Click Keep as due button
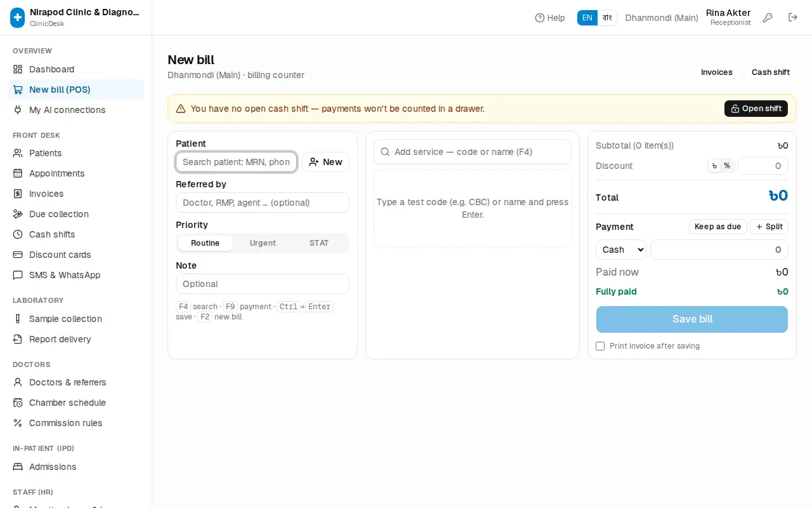The width and height of the screenshot is (812, 508). (717, 227)
